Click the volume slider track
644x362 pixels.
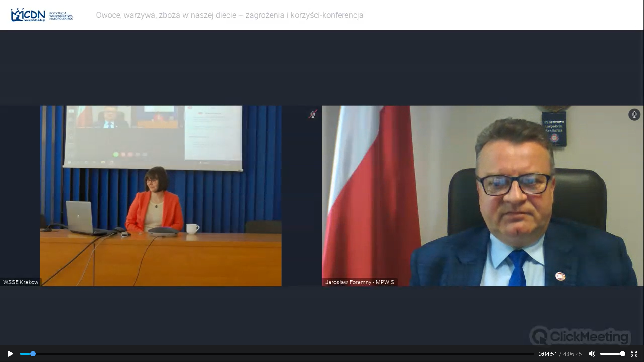pyautogui.click(x=609, y=354)
